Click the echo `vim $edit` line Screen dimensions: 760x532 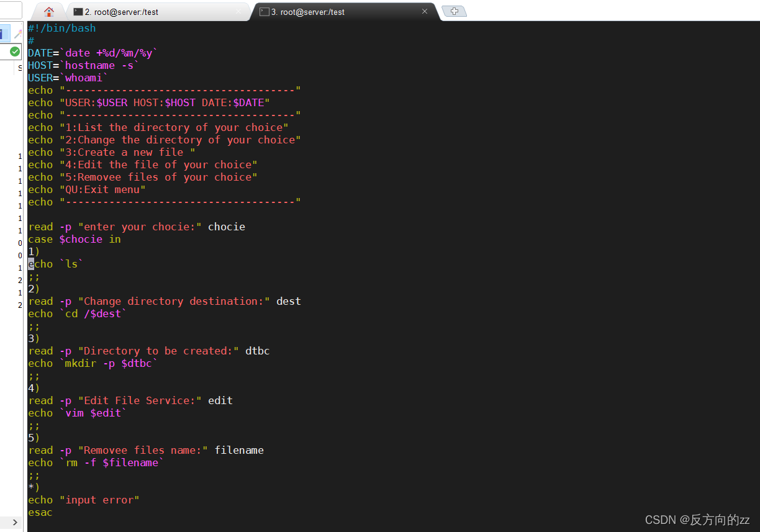78,413
